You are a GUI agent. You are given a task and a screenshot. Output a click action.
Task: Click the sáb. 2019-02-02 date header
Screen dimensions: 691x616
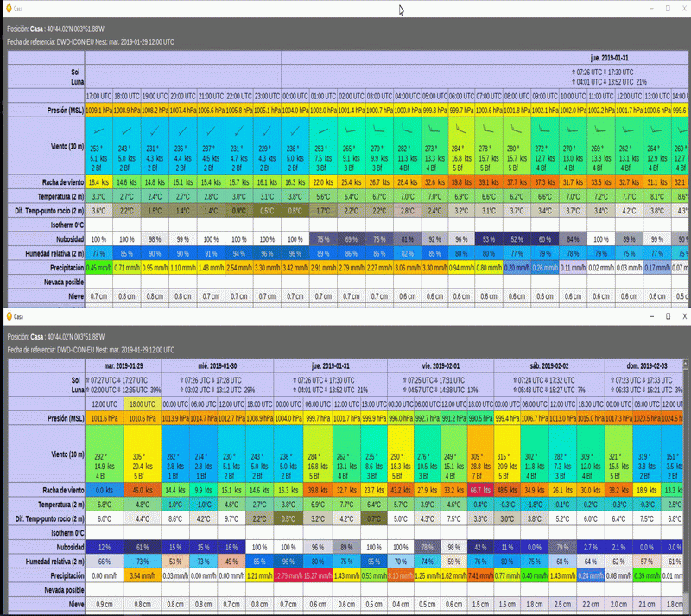click(549, 365)
